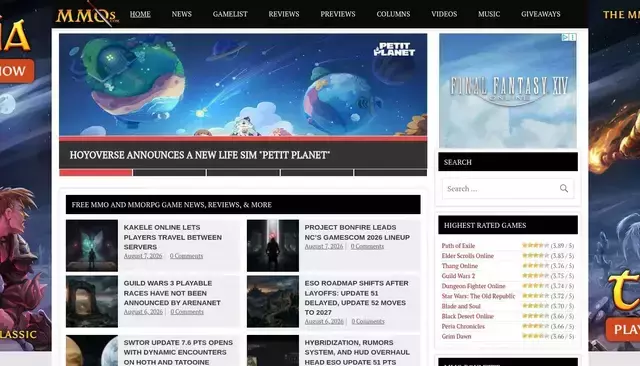Open the Hoyoverse Petit Planet headline
640x366 pixels.
[x=200, y=155]
